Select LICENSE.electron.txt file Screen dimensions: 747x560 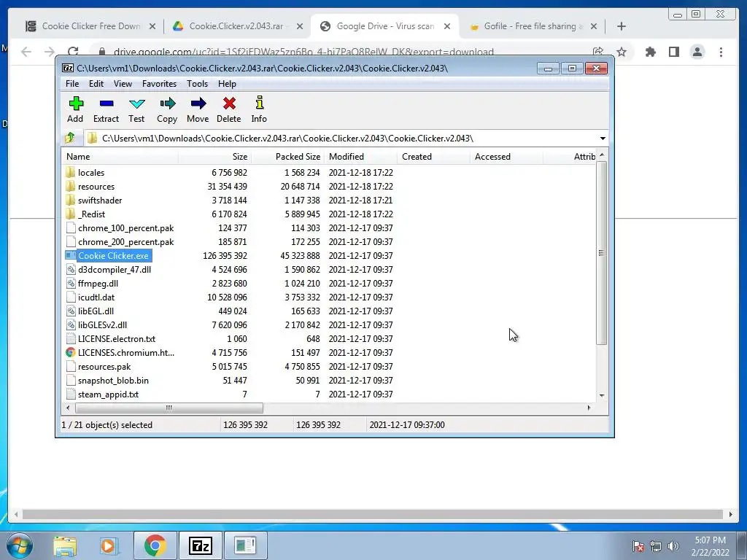pyautogui.click(x=117, y=338)
